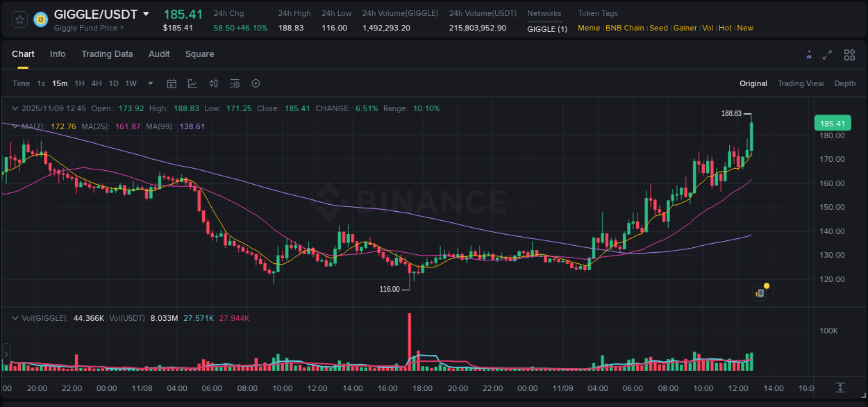Select the 15m timeframe

click(x=60, y=83)
